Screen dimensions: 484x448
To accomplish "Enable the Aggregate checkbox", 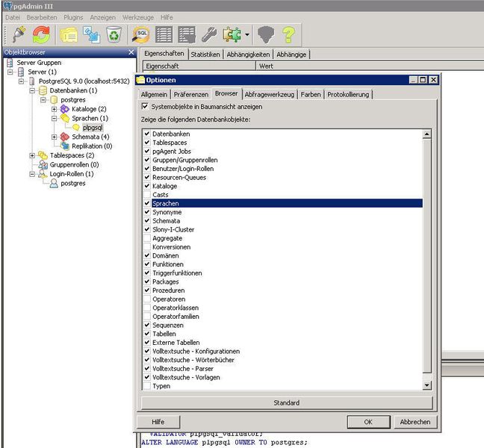I will (x=147, y=238).
